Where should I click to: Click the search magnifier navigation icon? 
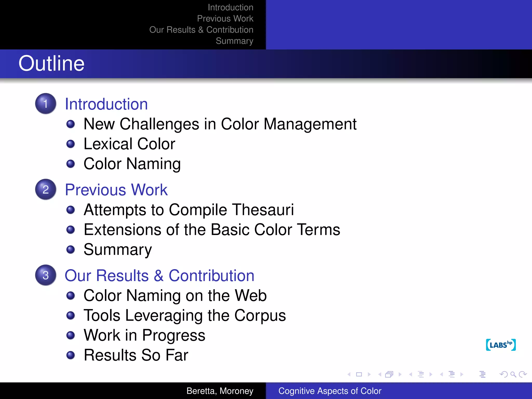(513, 374)
